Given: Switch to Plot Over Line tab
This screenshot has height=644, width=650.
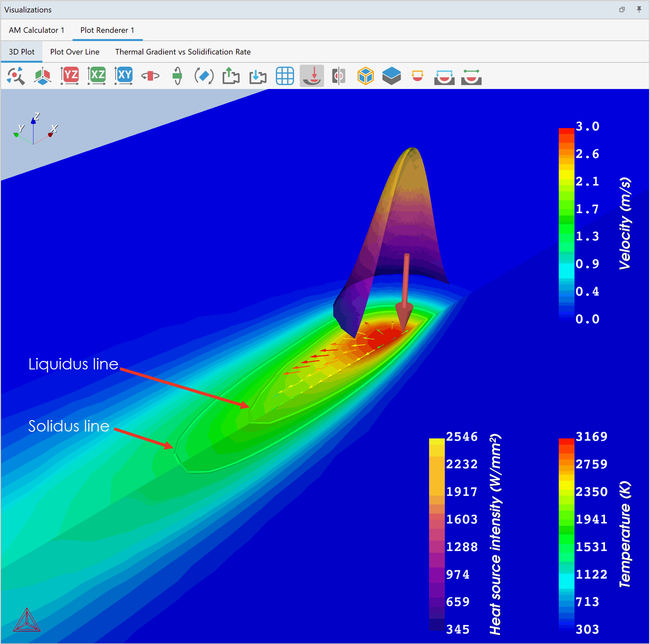Looking at the screenshot, I should [x=75, y=52].
